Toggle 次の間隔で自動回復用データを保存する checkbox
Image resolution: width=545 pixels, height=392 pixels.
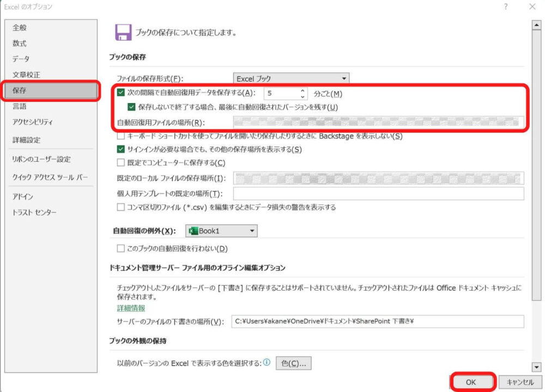coord(121,93)
